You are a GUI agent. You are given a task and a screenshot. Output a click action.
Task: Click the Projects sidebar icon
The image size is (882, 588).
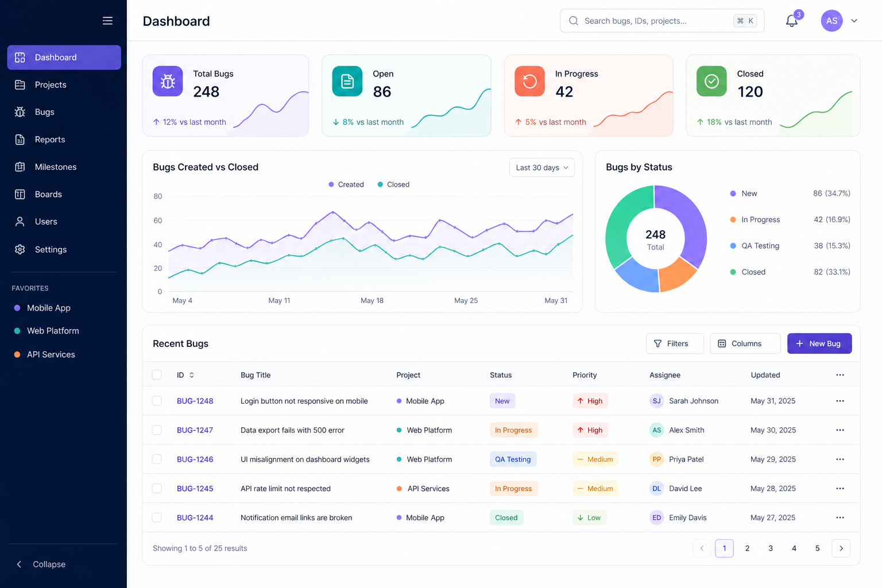20,84
